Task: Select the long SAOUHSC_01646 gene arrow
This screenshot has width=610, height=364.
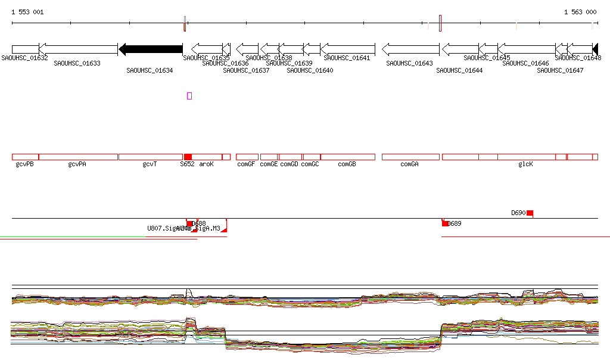Action: [x=527, y=49]
